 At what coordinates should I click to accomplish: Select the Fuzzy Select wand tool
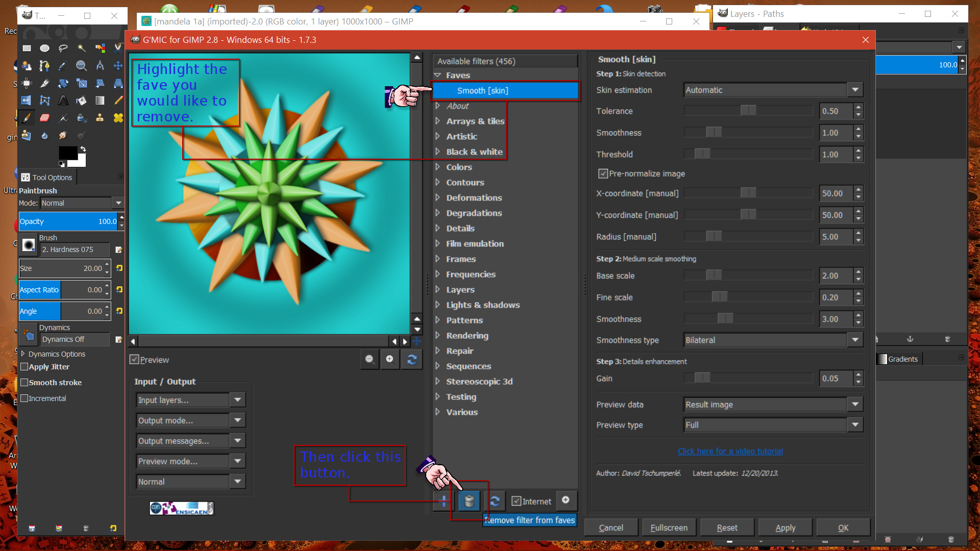82,48
